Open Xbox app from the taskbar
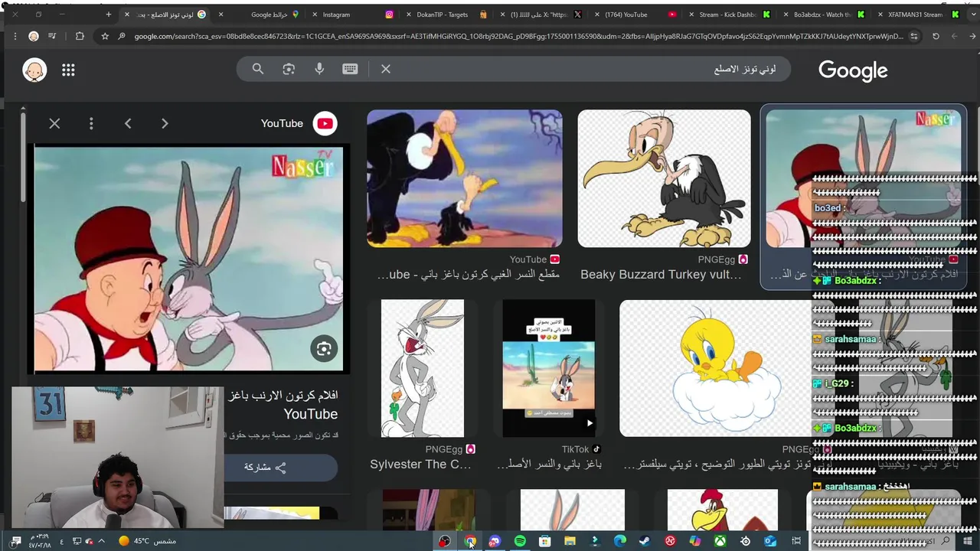 click(720, 541)
